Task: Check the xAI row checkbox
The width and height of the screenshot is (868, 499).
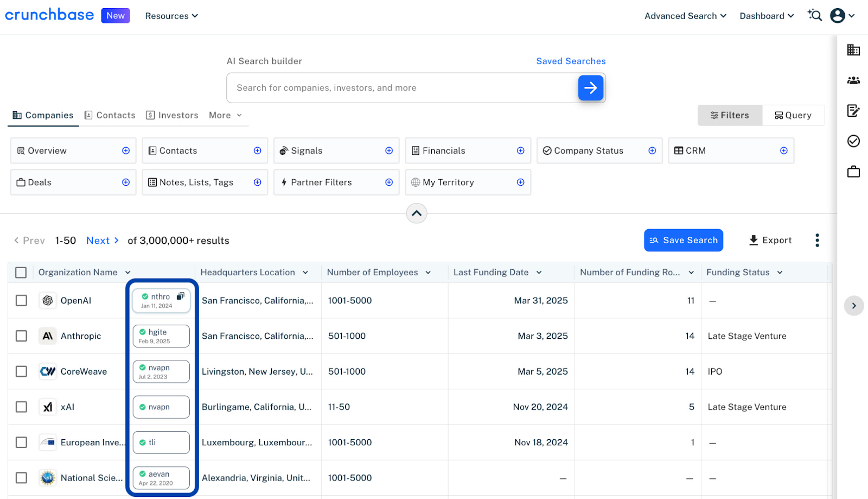Action: point(21,407)
